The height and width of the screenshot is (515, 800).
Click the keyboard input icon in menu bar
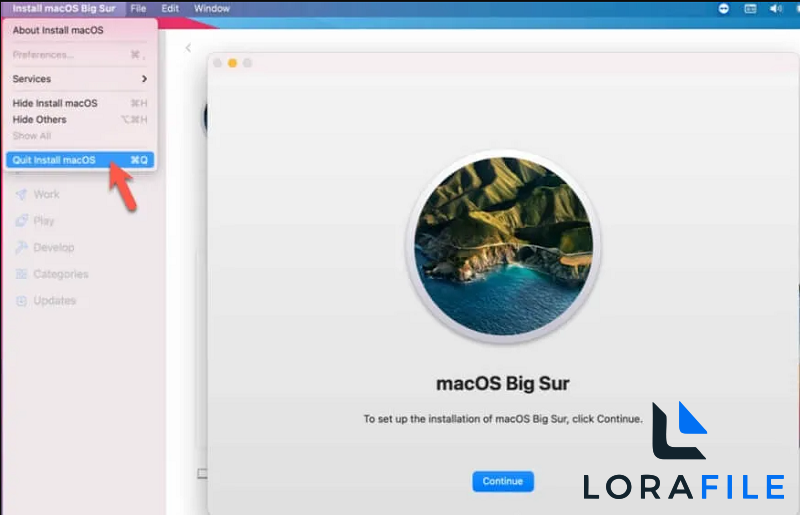pyautogui.click(x=750, y=9)
